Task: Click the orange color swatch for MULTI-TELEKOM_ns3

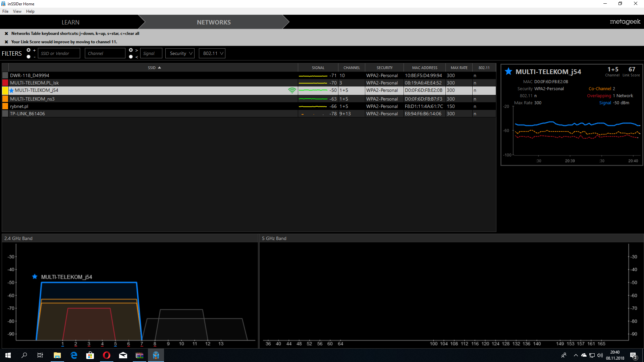Action: 5,99
